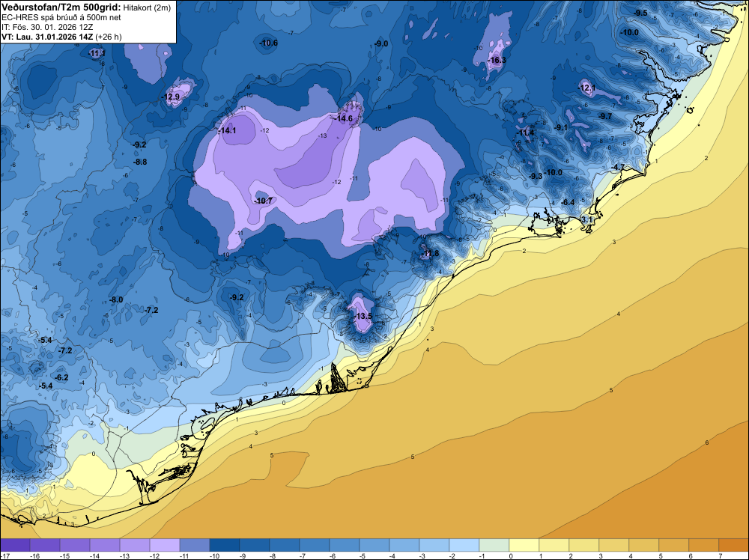Click the temperature value "-4.7"

tap(618, 167)
